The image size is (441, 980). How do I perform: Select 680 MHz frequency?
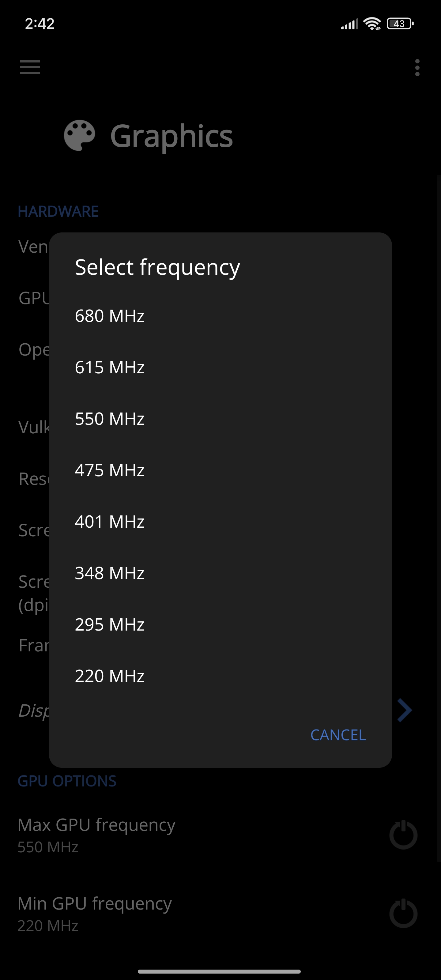point(220,316)
